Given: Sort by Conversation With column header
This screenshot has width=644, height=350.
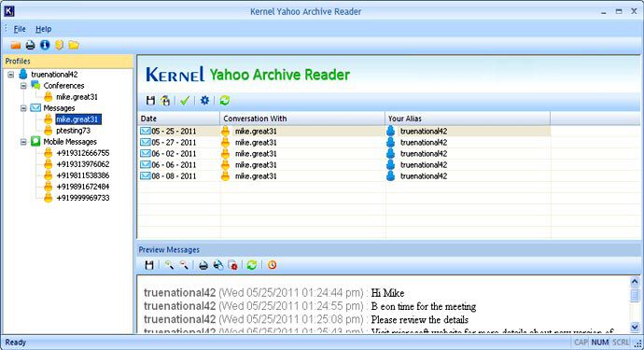Looking at the screenshot, I should (x=302, y=119).
